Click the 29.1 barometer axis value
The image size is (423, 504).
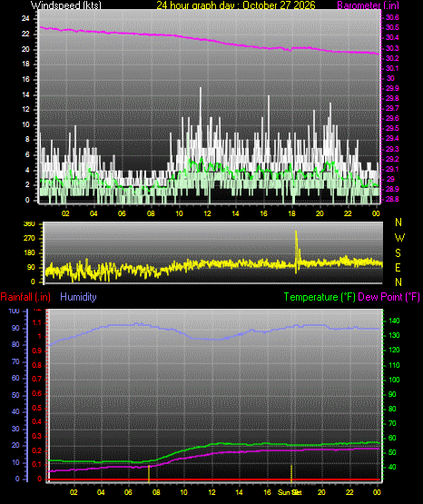pos(392,169)
